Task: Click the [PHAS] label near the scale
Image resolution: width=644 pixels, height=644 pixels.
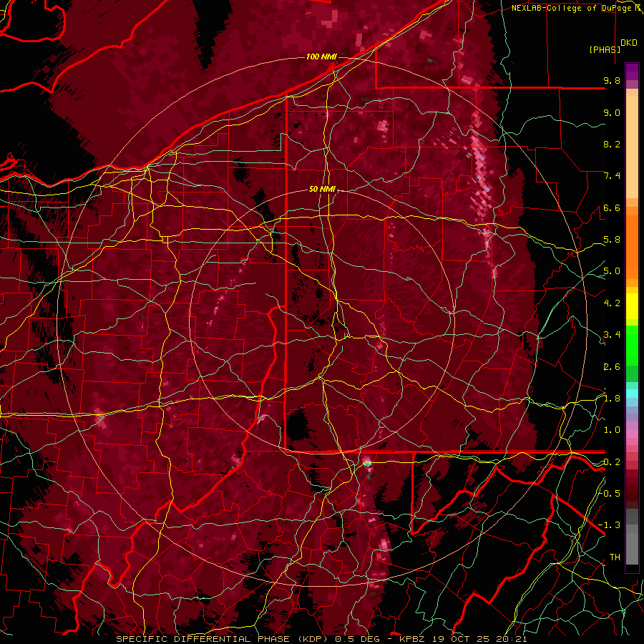Action: coord(605,49)
